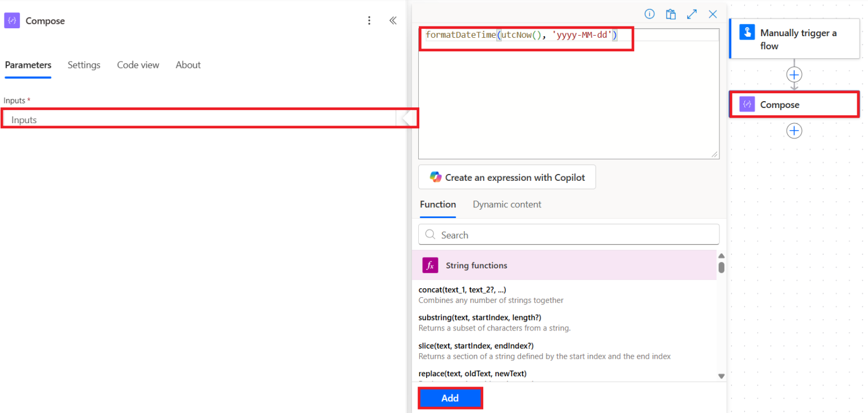Collapse the String functions group header
868x413 pixels.
click(564, 266)
